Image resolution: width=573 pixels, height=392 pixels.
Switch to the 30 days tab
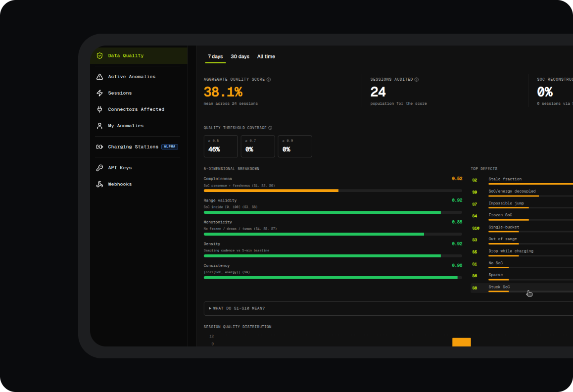coord(240,56)
